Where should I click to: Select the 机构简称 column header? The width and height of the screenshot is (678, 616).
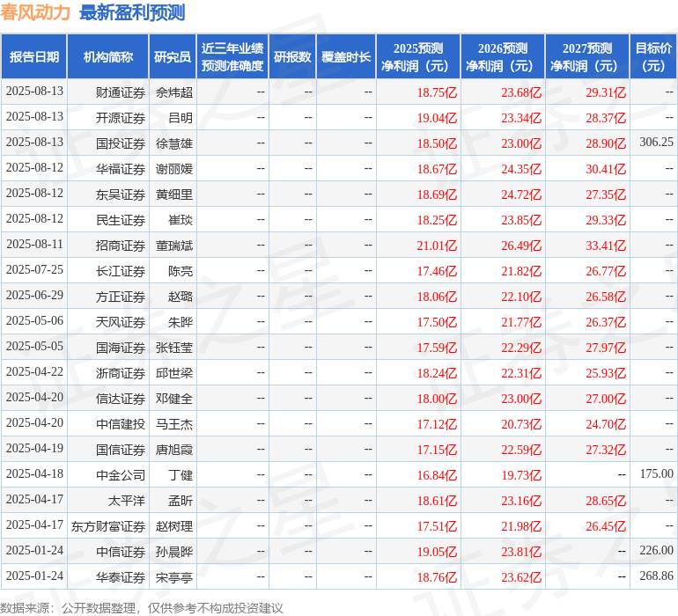click(x=108, y=57)
